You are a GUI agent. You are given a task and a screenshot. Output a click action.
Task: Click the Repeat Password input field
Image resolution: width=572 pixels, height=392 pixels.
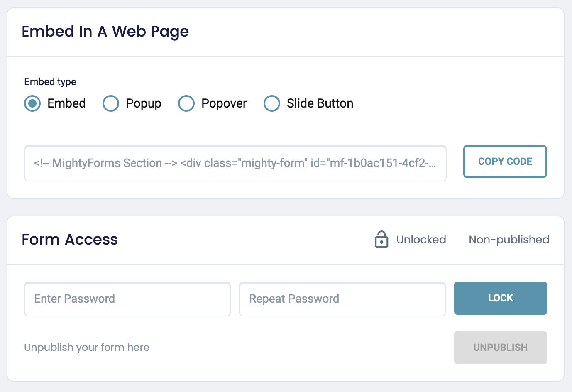click(x=342, y=299)
